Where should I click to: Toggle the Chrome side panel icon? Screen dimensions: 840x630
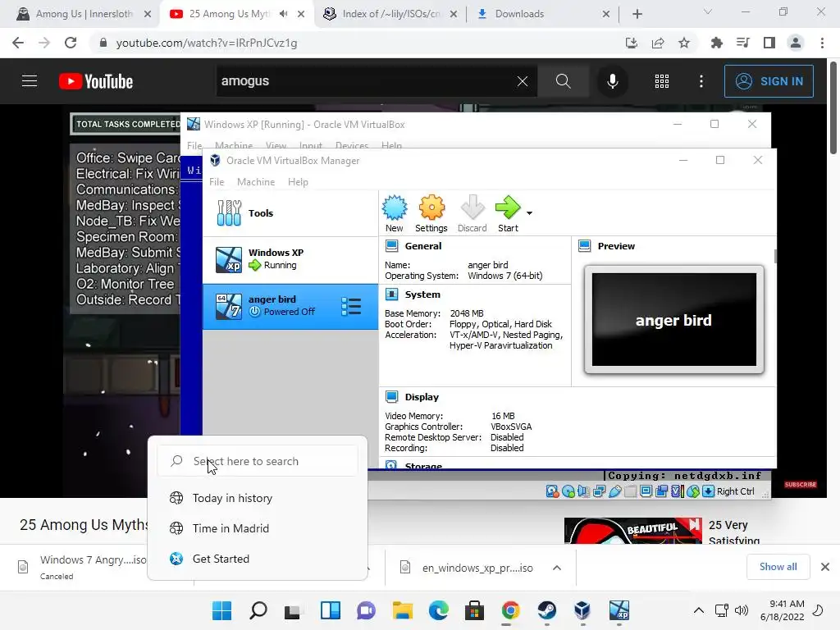tap(769, 43)
